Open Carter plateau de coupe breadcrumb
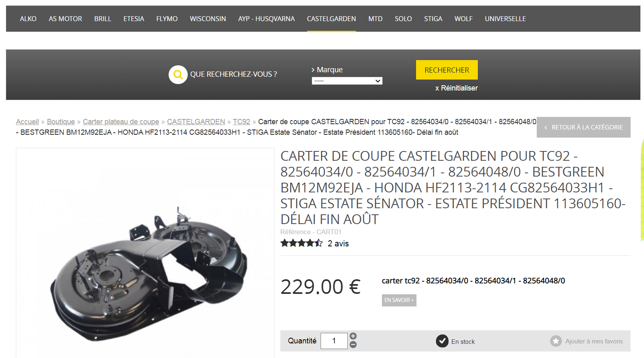This screenshot has height=358, width=644. click(121, 122)
